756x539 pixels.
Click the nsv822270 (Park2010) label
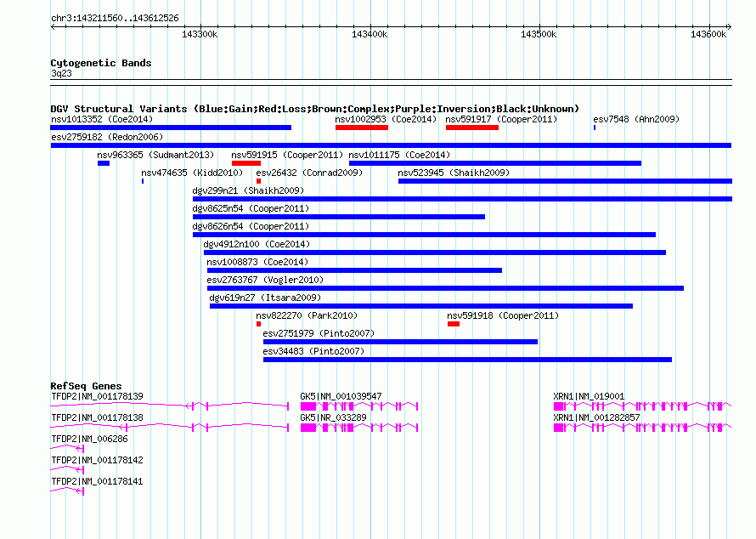pyautogui.click(x=307, y=315)
